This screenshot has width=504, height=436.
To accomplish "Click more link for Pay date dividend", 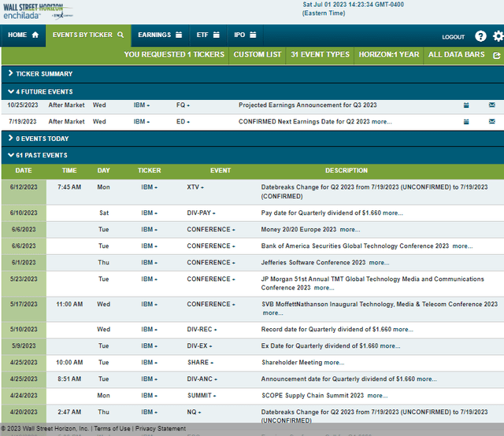I will [x=393, y=212].
